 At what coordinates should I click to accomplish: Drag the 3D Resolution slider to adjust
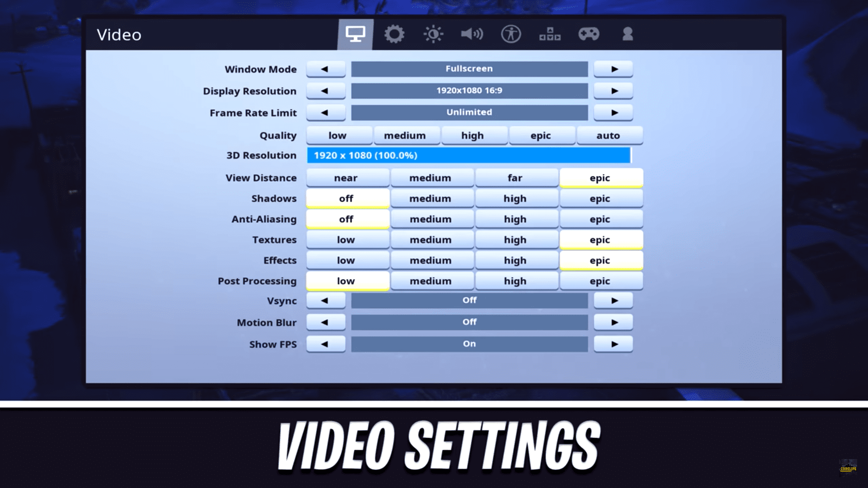tap(630, 155)
